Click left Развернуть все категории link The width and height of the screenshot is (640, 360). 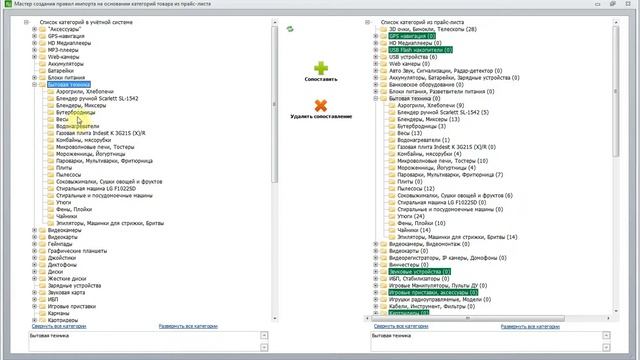coord(188,326)
